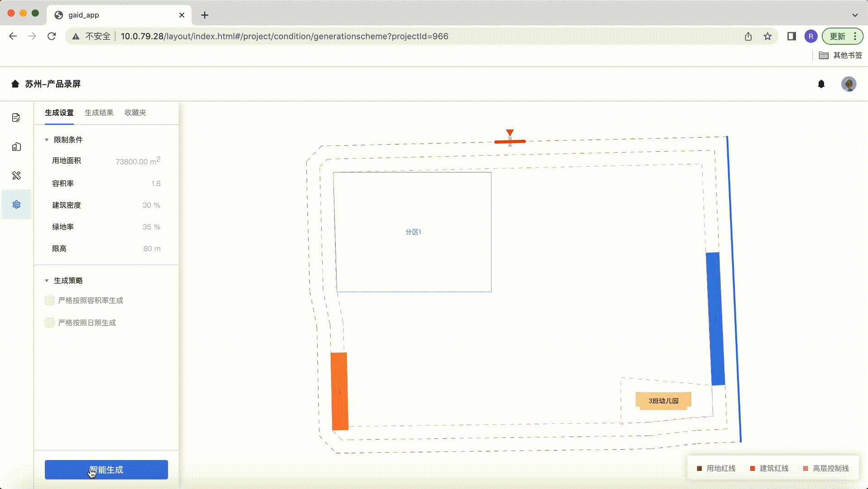The height and width of the screenshot is (489, 868).
Task: Click the 更新 browser update button
Action: [x=837, y=36]
